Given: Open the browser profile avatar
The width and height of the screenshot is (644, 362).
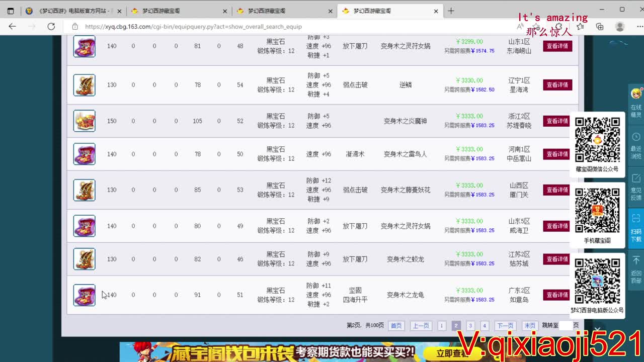Looking at the screenshot, I should coord(620,27).
